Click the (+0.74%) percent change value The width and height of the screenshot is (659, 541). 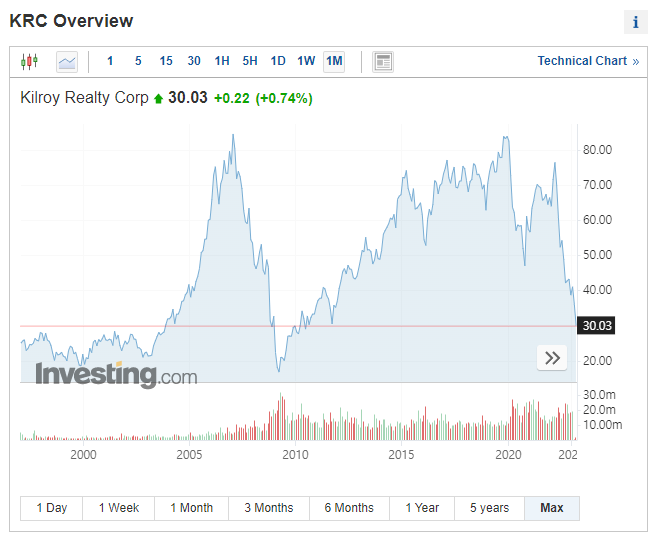[284, 98]
